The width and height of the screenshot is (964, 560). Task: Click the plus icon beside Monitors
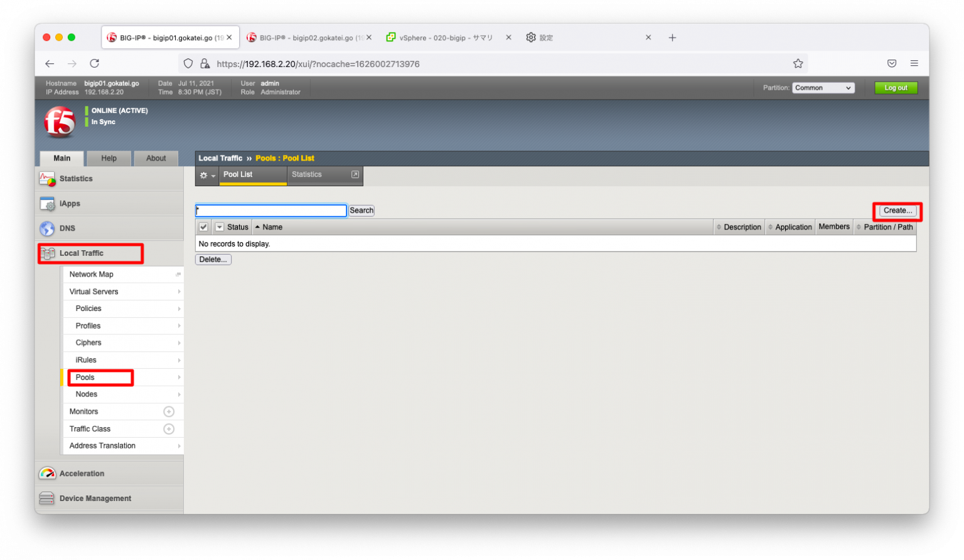169,412
